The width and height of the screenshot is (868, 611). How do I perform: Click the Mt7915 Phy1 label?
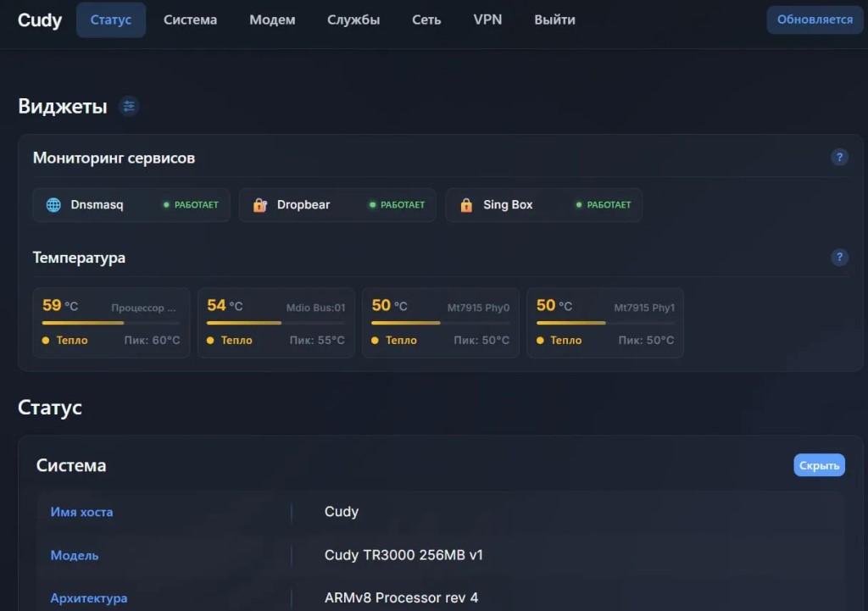[x=644, y=308]
